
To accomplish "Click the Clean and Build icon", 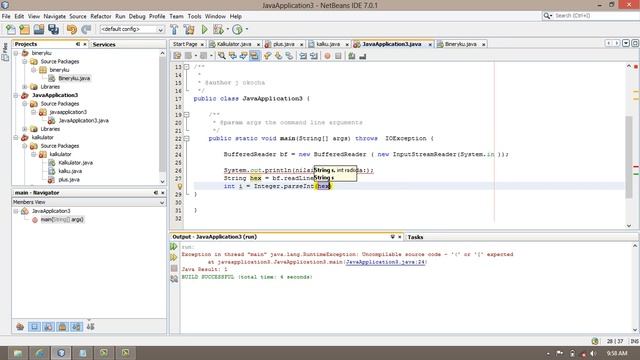I will [x=189, y=29].
